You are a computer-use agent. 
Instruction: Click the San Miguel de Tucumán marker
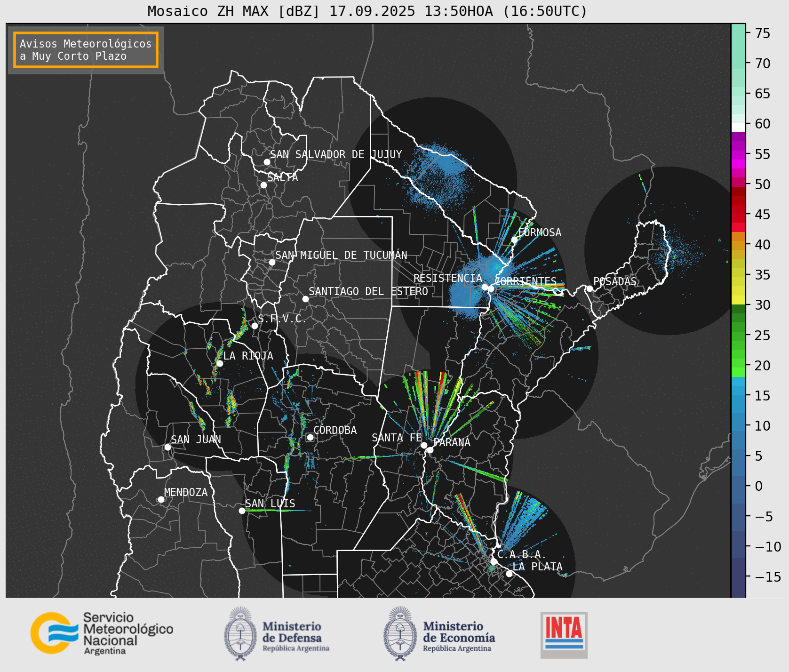272,262
